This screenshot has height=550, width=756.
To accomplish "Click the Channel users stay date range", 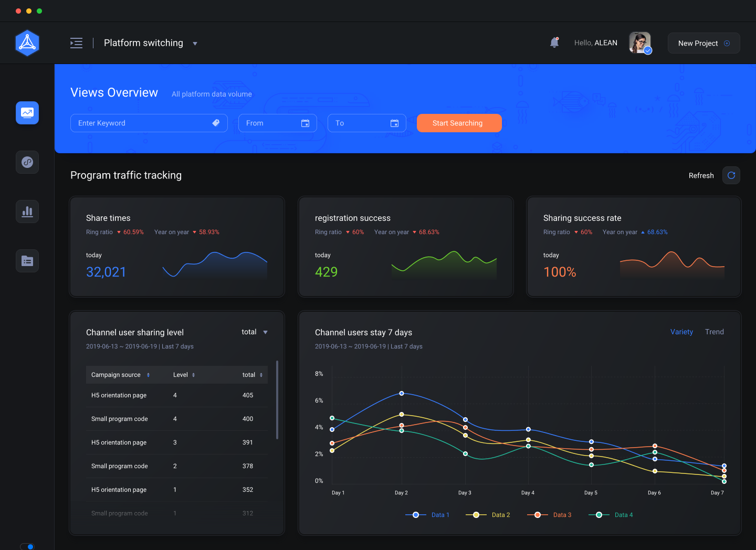I will 369,346.
